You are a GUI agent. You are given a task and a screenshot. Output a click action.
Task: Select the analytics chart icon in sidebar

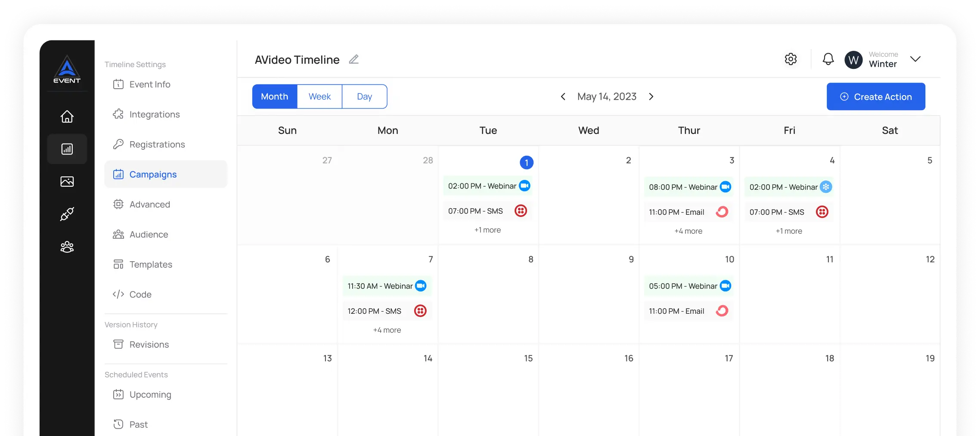click(x=67, y=149)
